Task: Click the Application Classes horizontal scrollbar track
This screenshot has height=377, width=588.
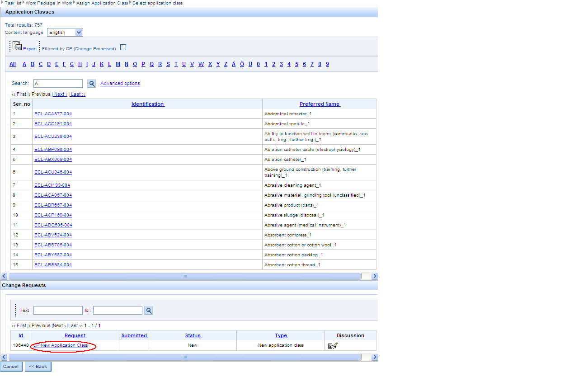Action: [271, 276]
